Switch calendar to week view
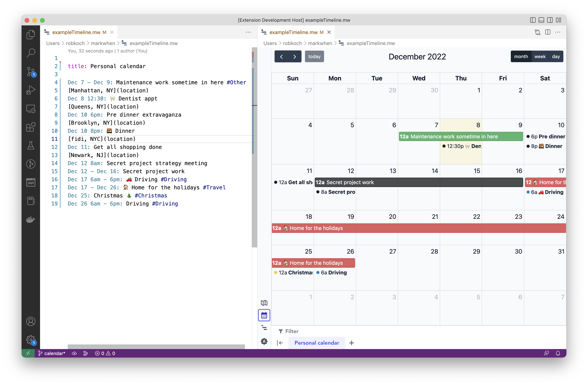This screenshot has height=386, width=588. [x=540, y=57]
